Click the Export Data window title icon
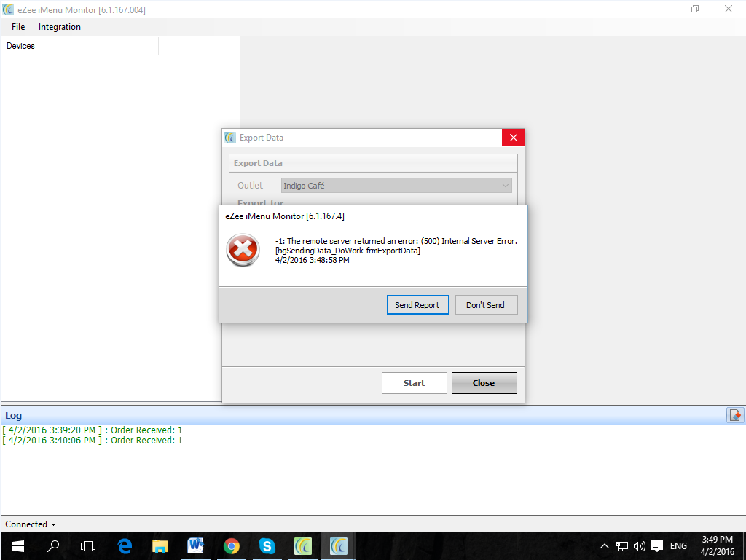Viewport: 746px width, 560px height. click(230, 138)
